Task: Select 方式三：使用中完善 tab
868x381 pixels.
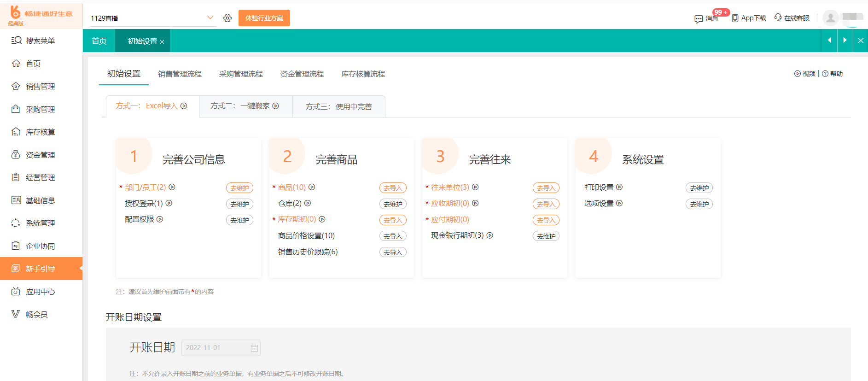Action: (x=339, y=106)
